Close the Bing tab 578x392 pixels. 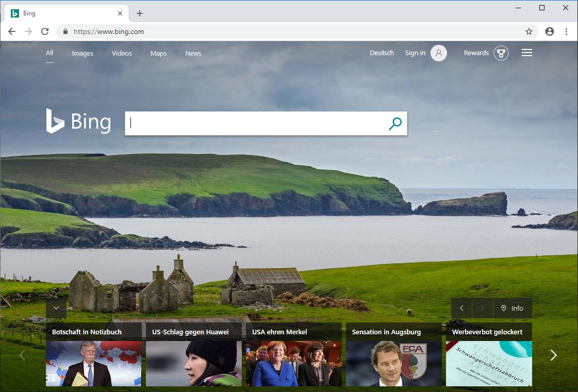(120, 13)
